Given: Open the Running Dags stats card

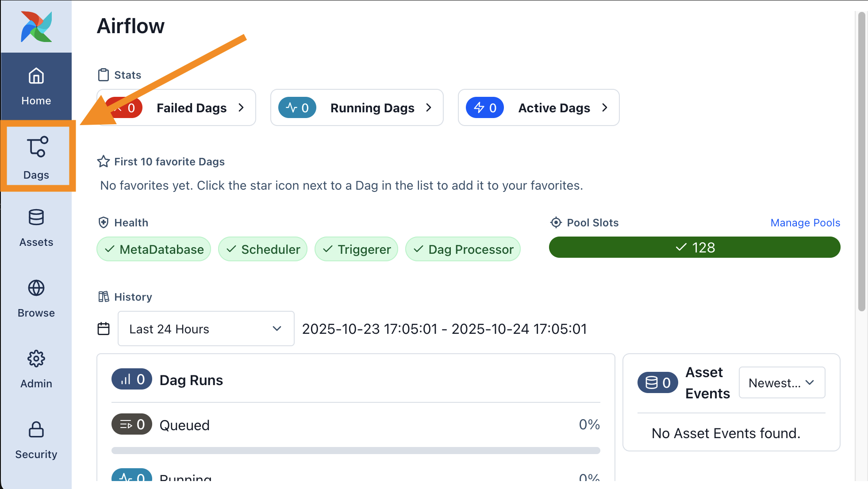Looking at the screenshot, I should (x=357, y=107).
